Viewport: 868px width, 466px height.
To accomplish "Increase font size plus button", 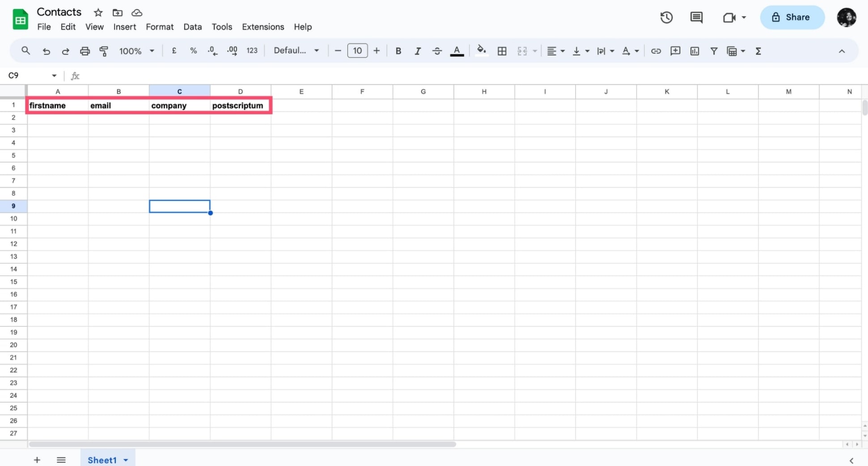I will pos(377,51).
